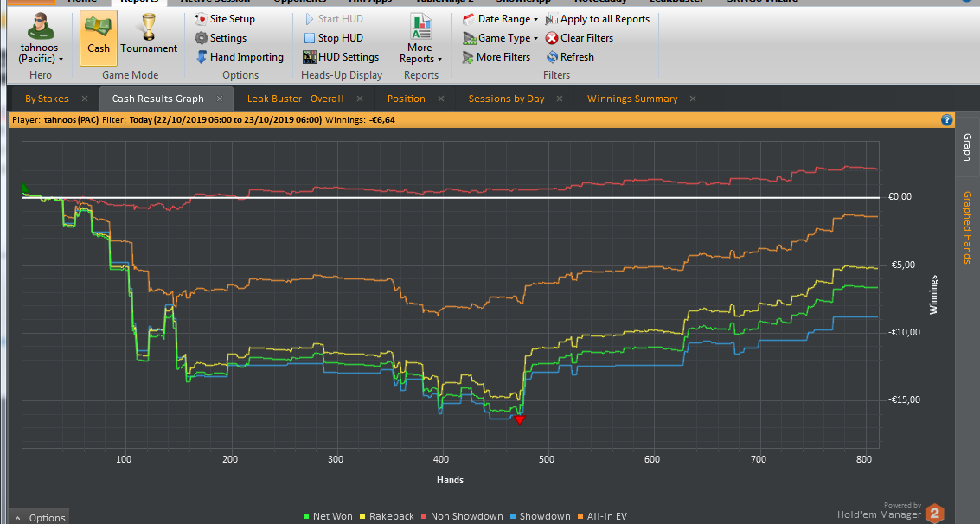Viewport: 980px width, 524px height.
Task: Toggle the Net Won legend series
Action: click(x=328, y=516)
